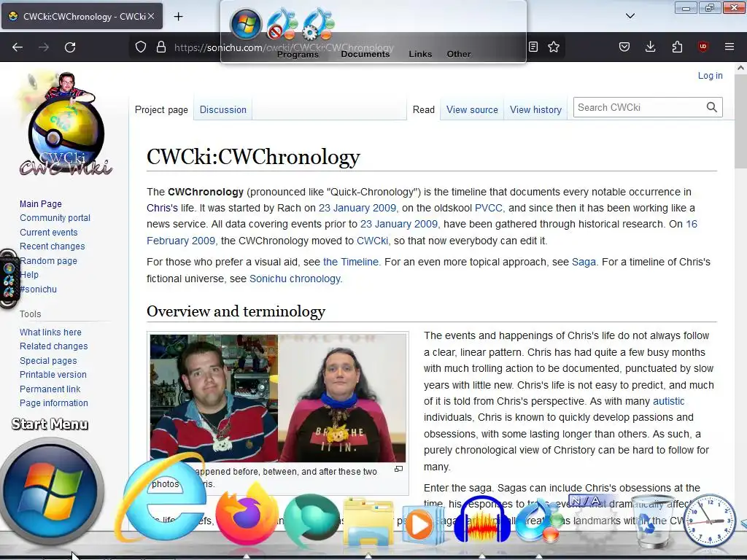Open Current events in sidebar
Viewport: 747px width, 560px height.
coord(49,233)
